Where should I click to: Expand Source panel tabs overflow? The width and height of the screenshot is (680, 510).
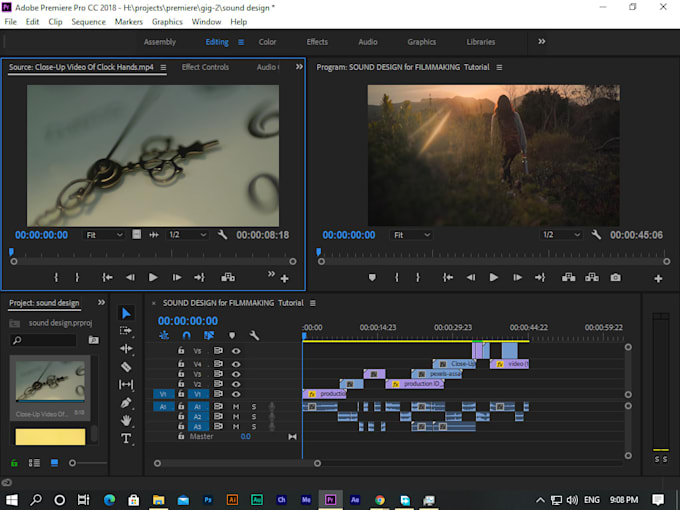(299, 67)
